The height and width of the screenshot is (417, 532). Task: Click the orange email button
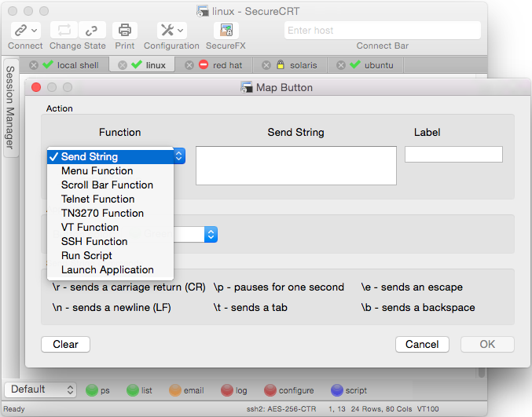(x=186, y=390)
